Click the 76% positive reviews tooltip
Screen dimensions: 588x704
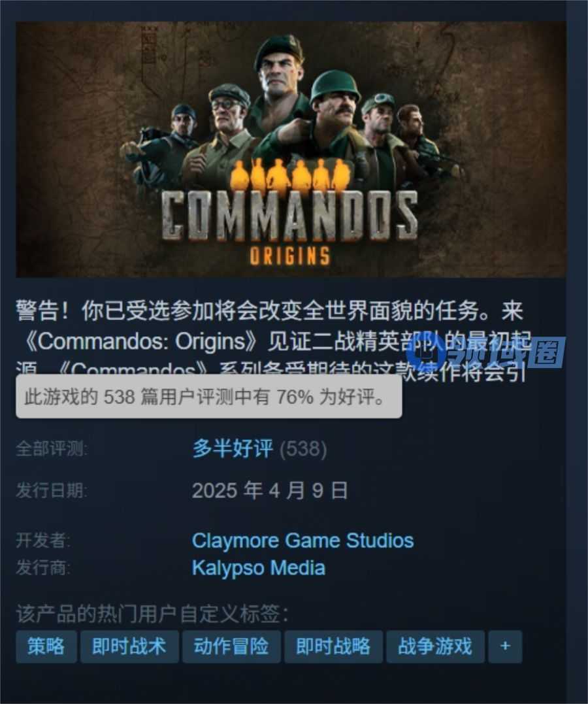208,396
